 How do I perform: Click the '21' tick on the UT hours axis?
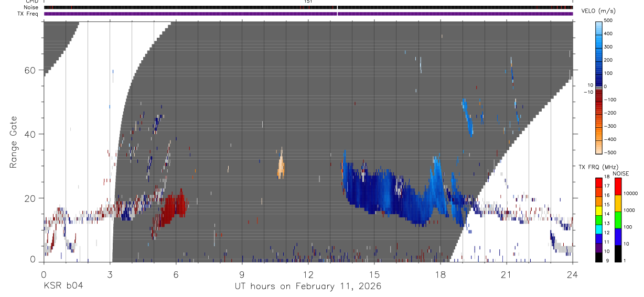tap(507, 274)
